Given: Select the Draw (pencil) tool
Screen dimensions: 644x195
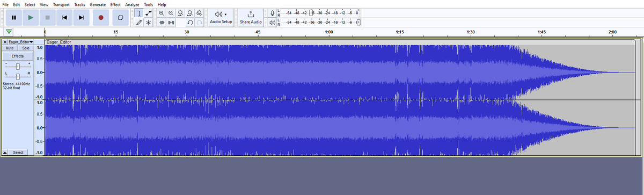Looking at the screenshot, I should point(140,23).
